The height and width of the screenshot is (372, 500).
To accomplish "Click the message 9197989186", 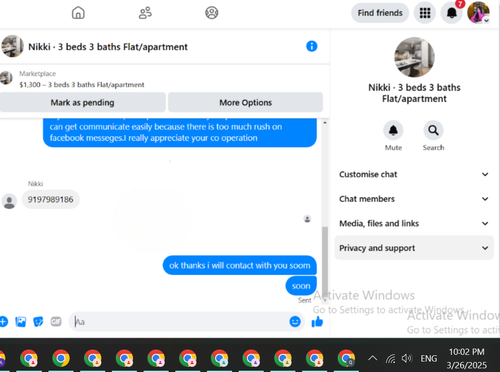I will click(51, 199).
